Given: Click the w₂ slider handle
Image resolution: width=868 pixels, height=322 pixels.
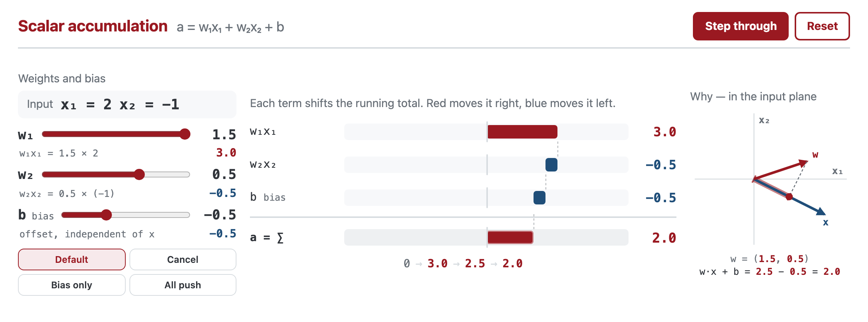Looking at the screenshot, I should (x=139, y=174).
